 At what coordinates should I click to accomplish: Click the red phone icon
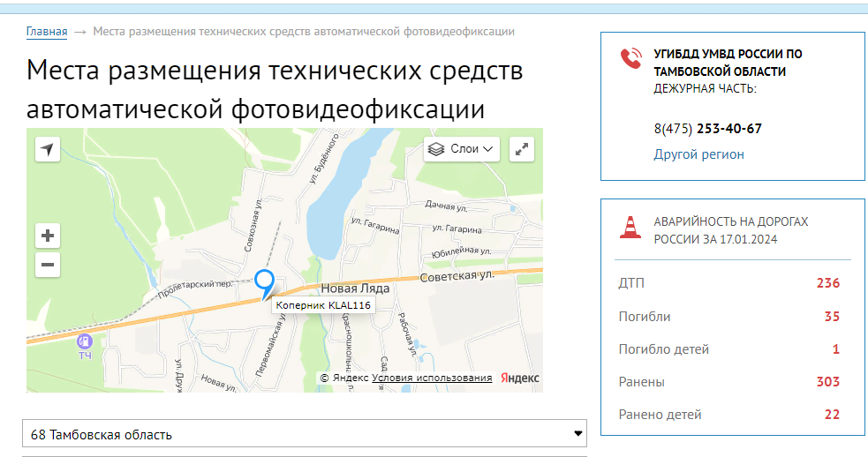click(630, 58)
